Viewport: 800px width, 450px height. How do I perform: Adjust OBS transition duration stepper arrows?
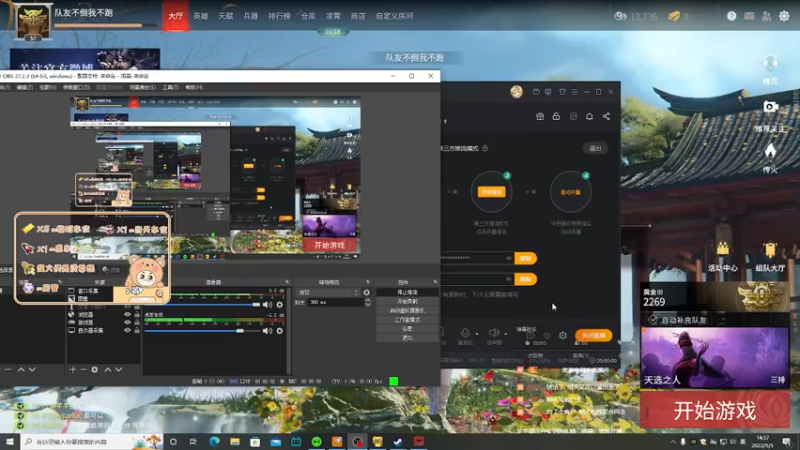coord(367,302)
